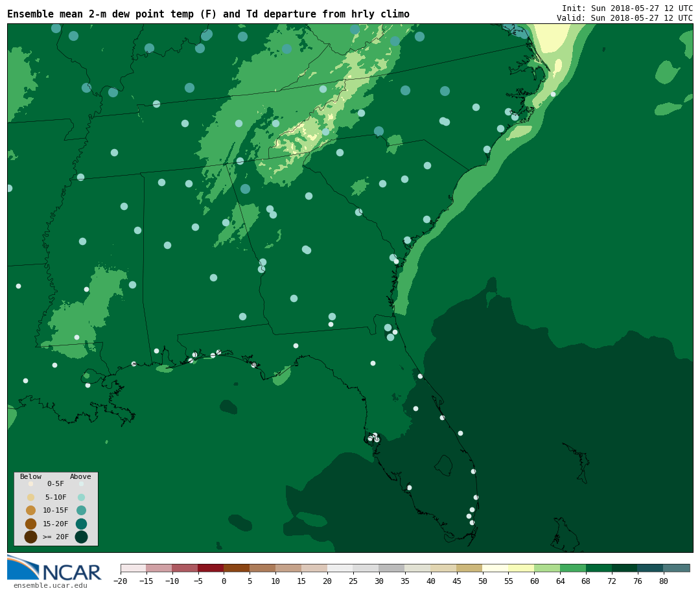Image resolution: width=700 pixels, height=593 pixels.
Task: Pick the brown swatch between 0 and 5
Action: pos(237,568)
